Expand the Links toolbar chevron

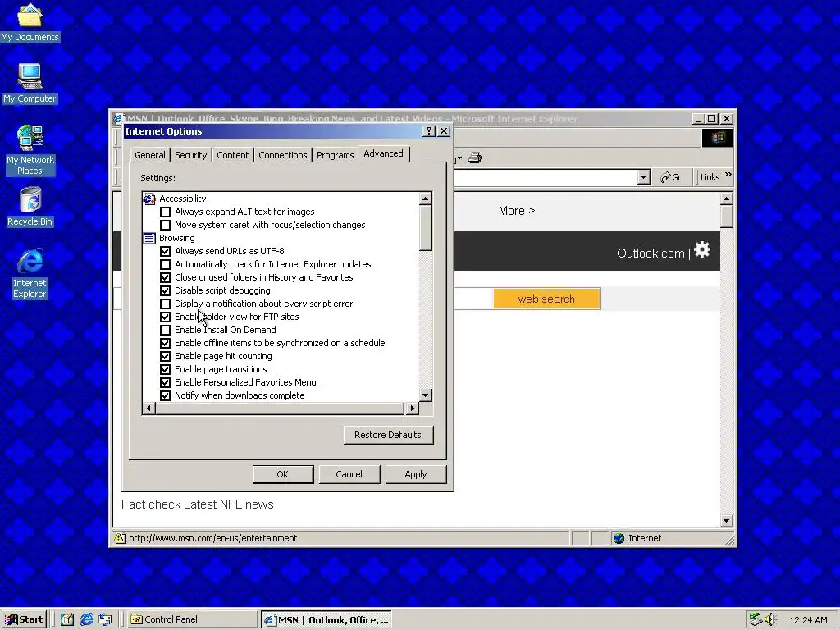[728, 175]
